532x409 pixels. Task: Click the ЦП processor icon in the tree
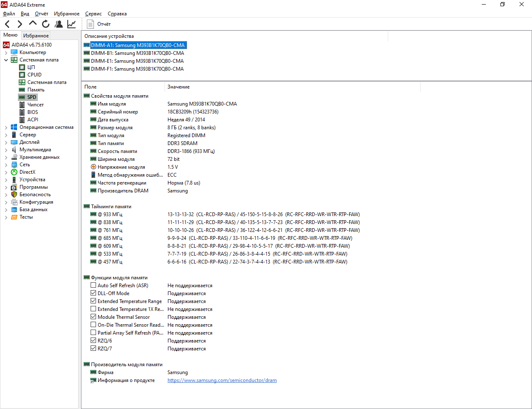(x=22, y=67)
